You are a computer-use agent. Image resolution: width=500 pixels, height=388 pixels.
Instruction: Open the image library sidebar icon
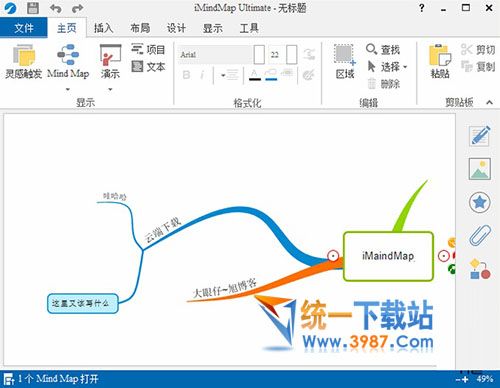click(x=480, y=169)
